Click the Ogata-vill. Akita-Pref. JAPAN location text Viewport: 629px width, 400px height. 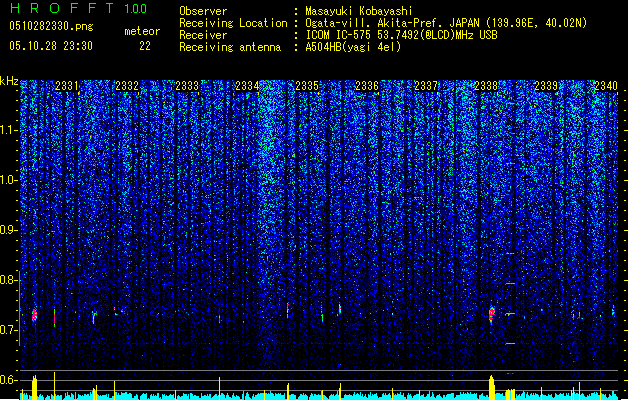(x=446, y=23)
